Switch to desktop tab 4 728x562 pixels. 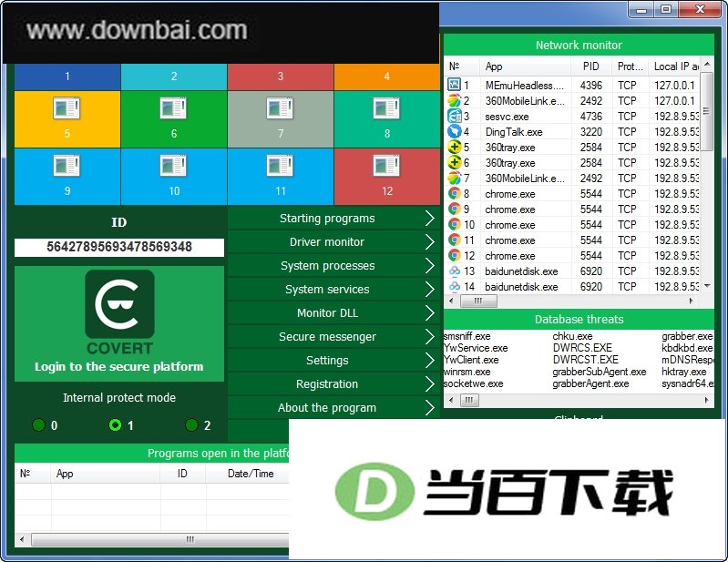(386, 77)
